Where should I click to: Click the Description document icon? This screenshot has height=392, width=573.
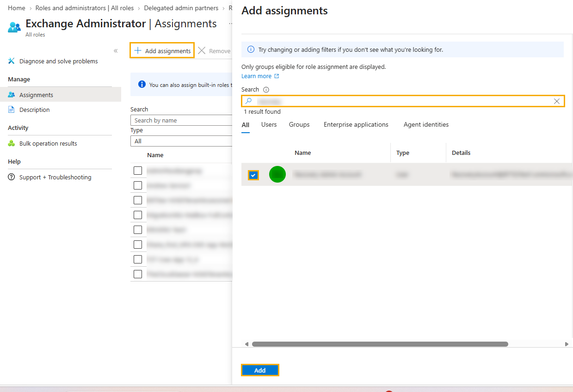click(x=12, y=110)
